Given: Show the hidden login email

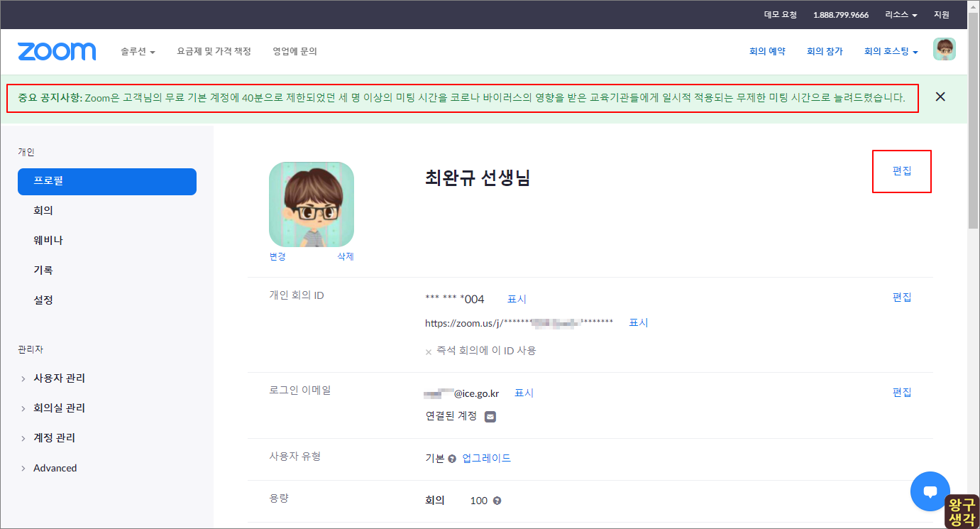Looking at the screenshot, I should tap(524, 393).
